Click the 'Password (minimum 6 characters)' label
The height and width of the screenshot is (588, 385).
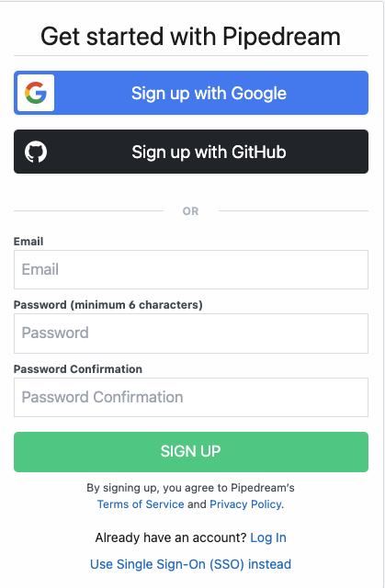[108, 304]
